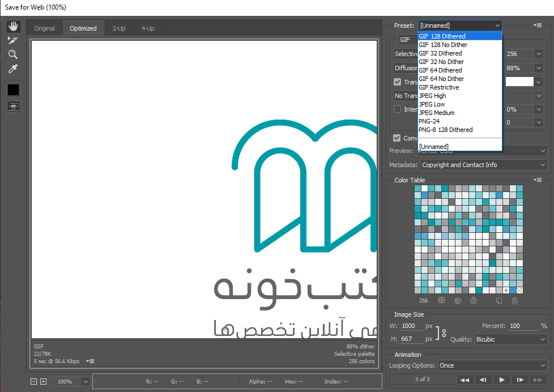Lock selected color icon in Color Table
This screenshot has height=392, width=554.
474,300
